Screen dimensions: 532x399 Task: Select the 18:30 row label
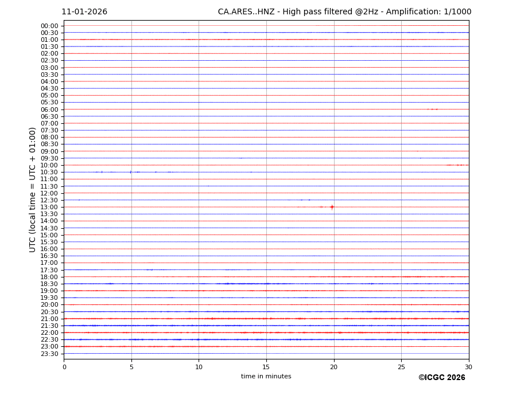pyautogui.click(x=49, y=284)
